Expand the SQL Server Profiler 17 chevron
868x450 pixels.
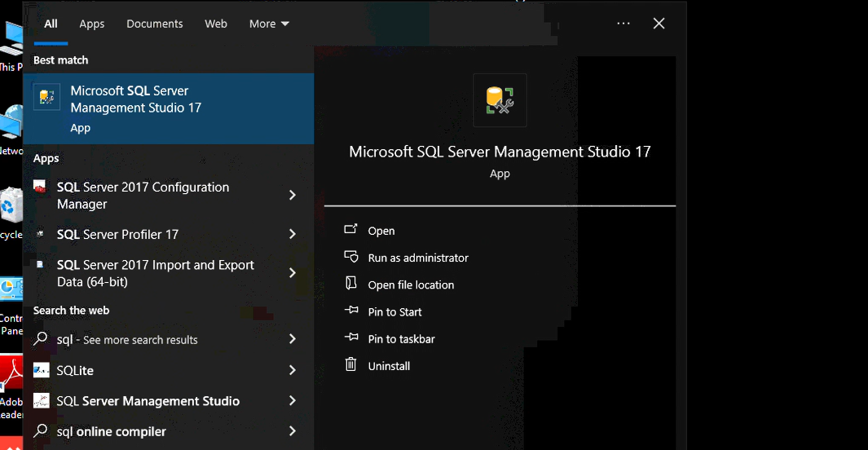pos(293,234)
